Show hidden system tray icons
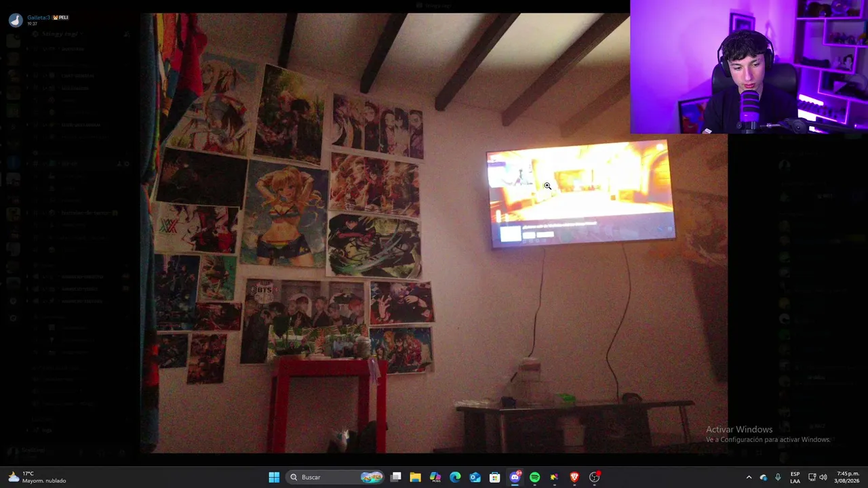The image size is (868, 488). [749, 477]
